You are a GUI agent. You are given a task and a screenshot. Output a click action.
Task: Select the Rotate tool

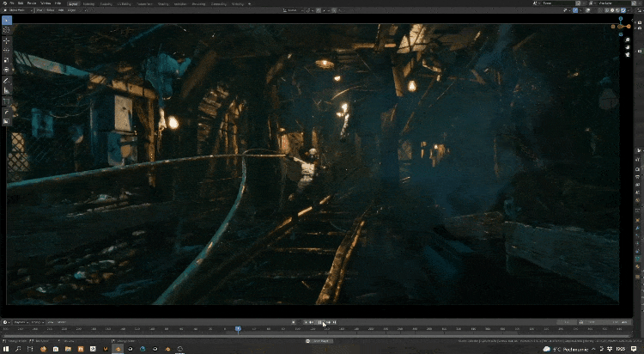click(x=6, y=50)
